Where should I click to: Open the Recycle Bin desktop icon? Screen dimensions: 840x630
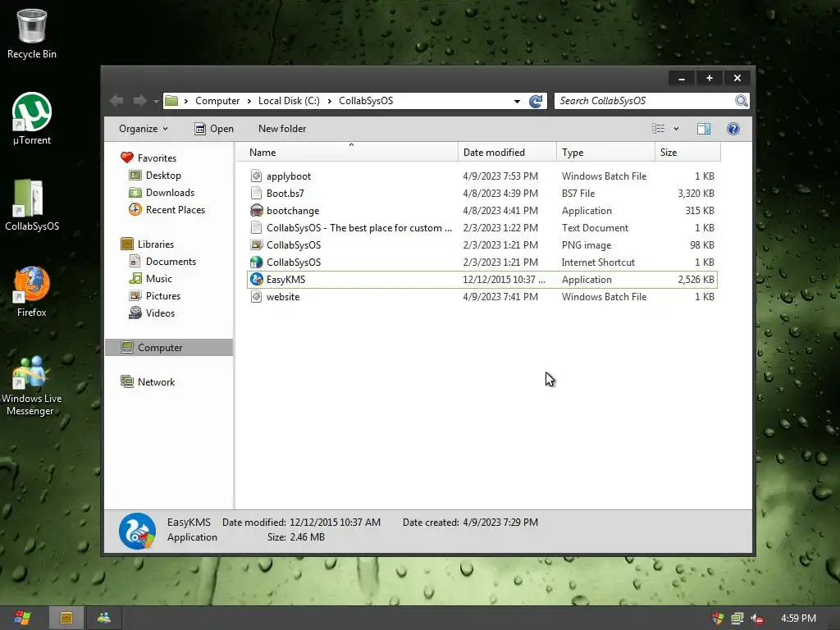(x=32, y=33)
